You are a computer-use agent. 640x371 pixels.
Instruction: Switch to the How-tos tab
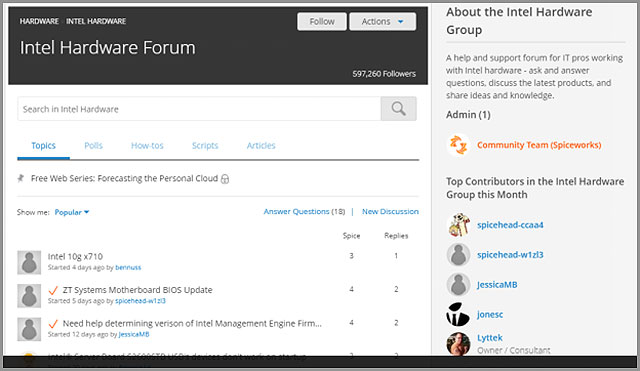(147, 146)
